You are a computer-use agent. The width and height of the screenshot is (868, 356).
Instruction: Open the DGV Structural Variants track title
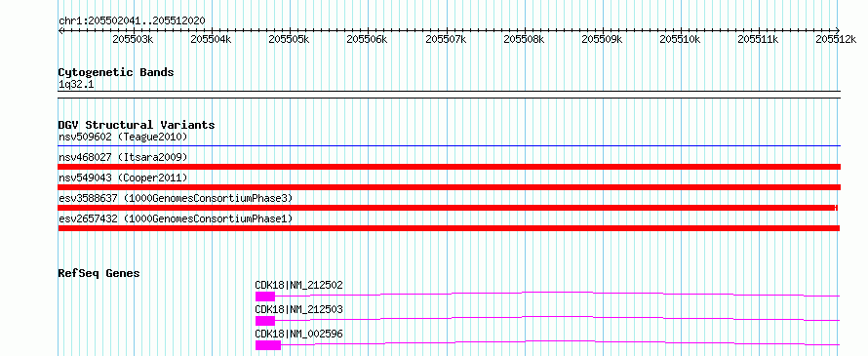point(137,125)
